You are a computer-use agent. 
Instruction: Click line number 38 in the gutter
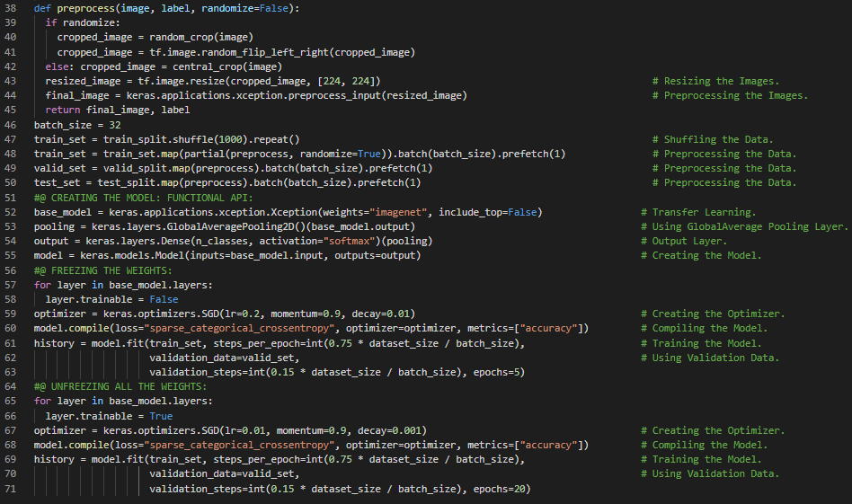click(x=12, y=8)
